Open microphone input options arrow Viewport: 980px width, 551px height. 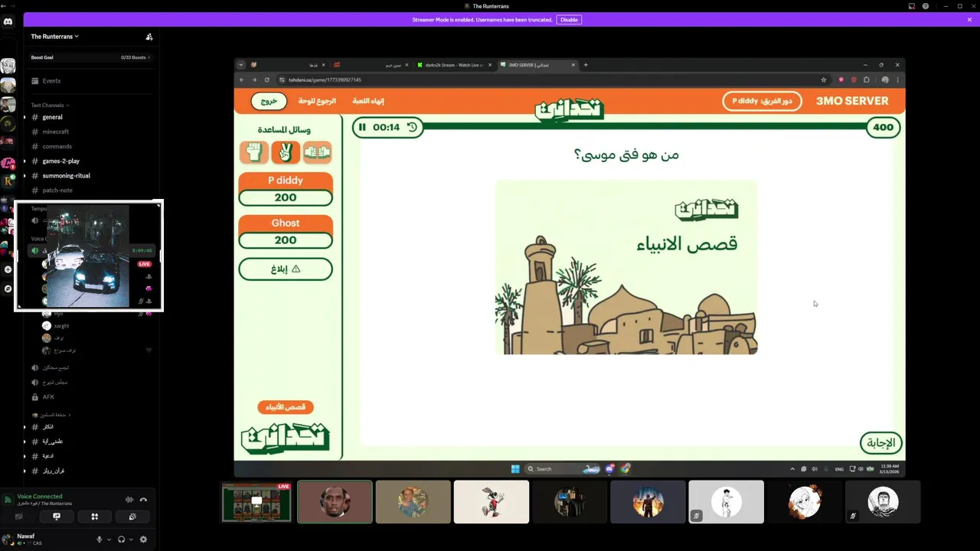coord(109,540)
